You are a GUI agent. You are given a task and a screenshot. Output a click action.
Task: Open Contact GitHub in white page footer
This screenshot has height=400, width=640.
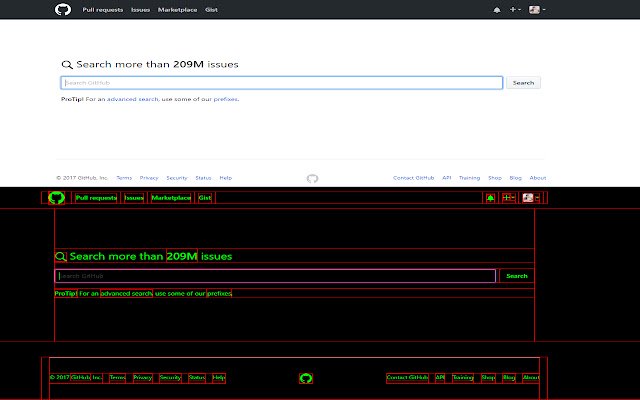click(413, 178)
